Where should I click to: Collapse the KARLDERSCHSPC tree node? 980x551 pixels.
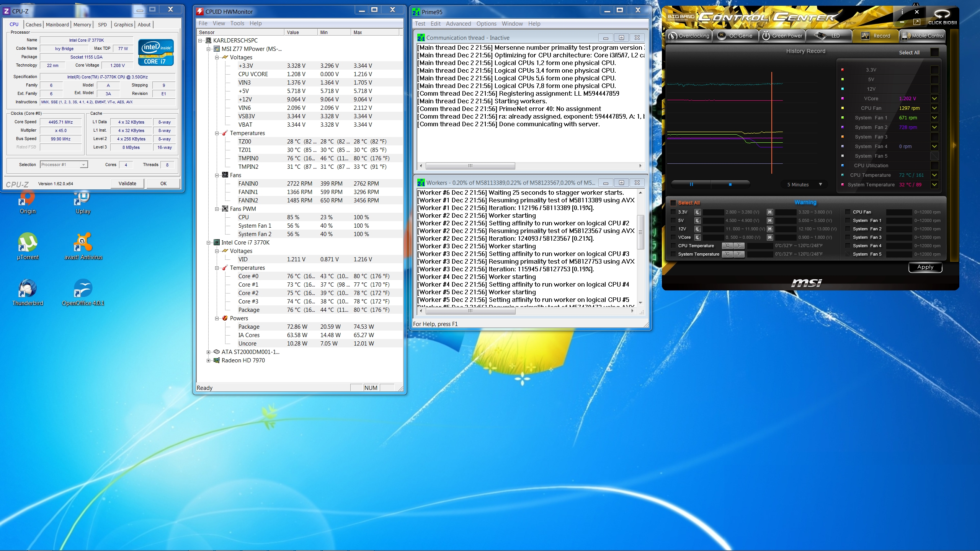click(x=200, y=41)
